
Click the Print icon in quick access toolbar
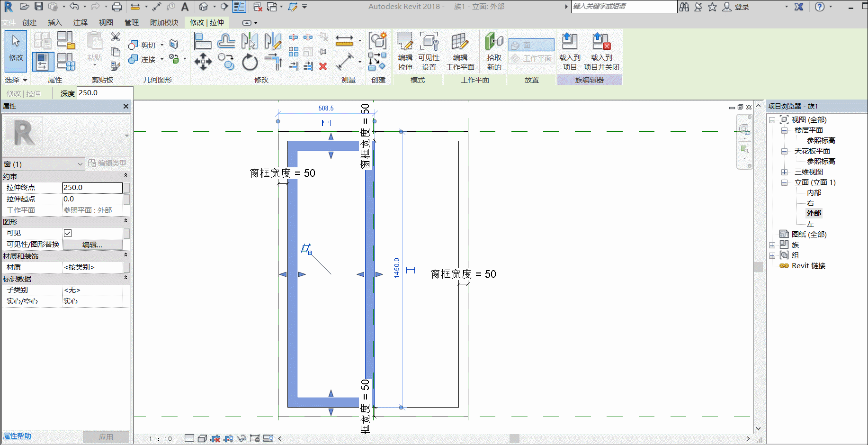[x=116, y=7]
